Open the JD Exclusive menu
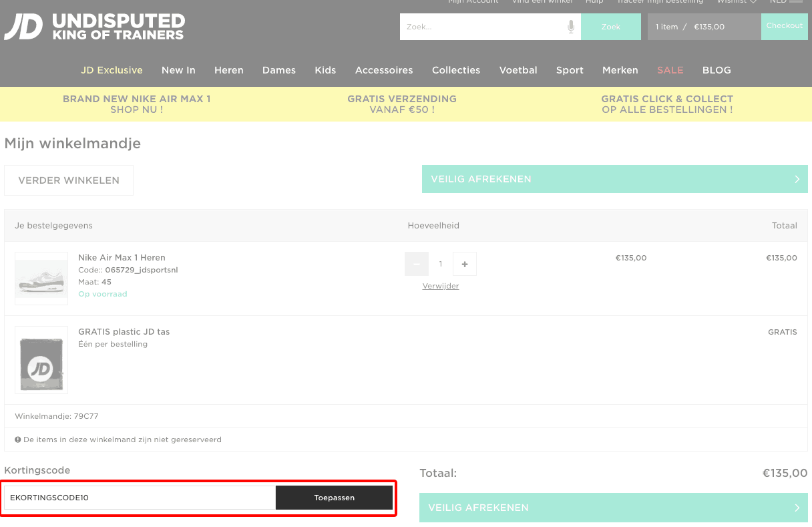Screen dimensions: 812x527 tap(112, 70)
